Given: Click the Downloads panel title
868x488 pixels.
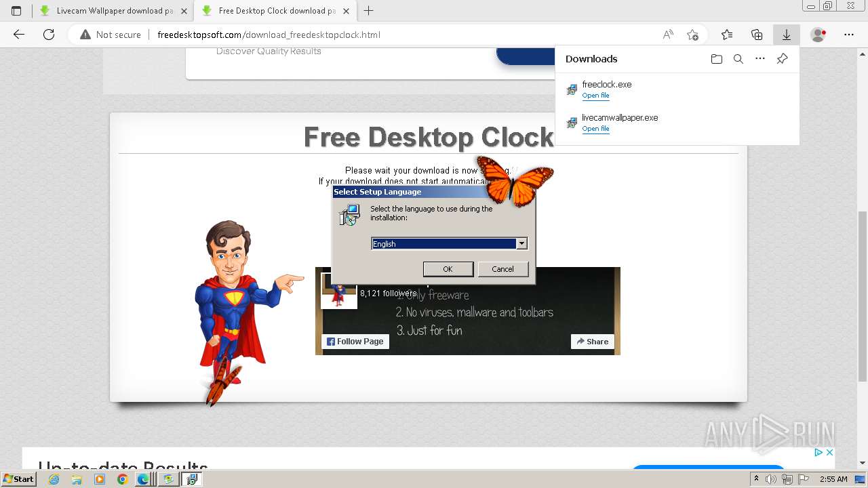Looking at the screenshot, I should 591,59.
